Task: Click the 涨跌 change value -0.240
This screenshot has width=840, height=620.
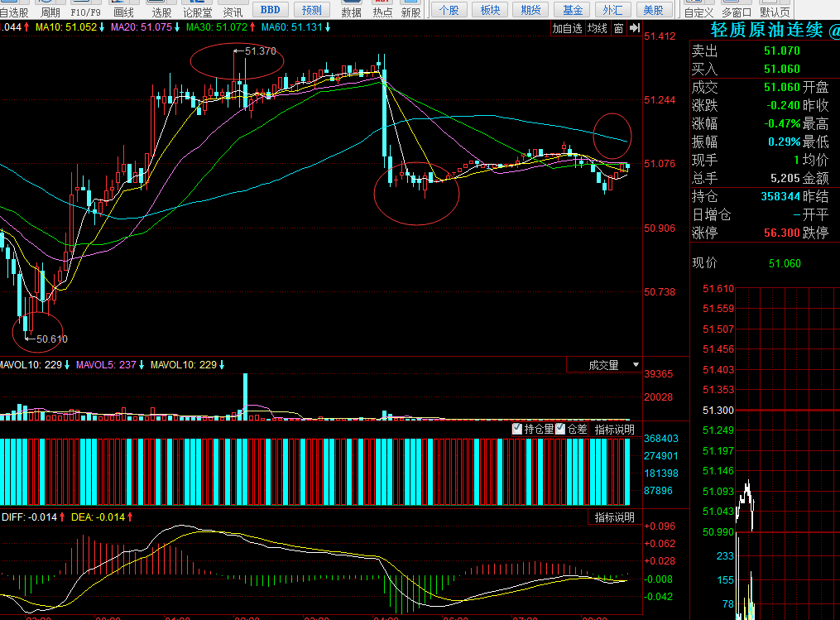Action: tap(783, 105)
